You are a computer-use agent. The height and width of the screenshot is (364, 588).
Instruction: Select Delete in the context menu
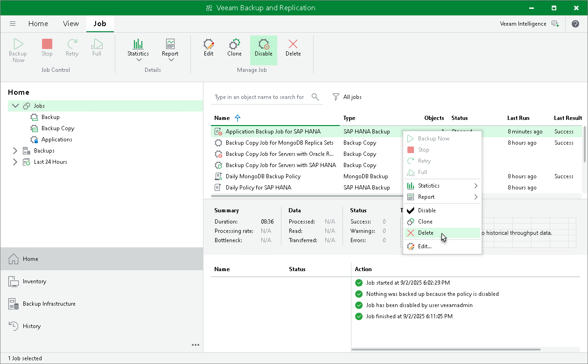point(426,232)
